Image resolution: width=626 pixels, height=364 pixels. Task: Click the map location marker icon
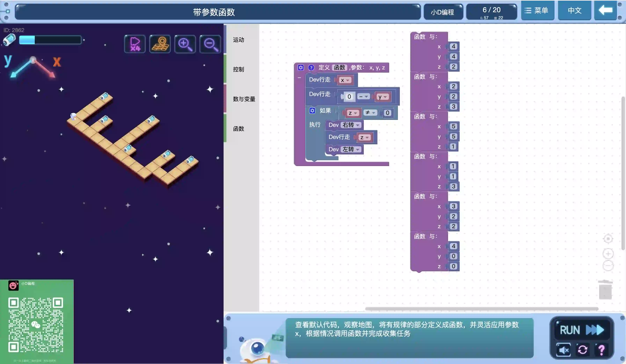160,44
